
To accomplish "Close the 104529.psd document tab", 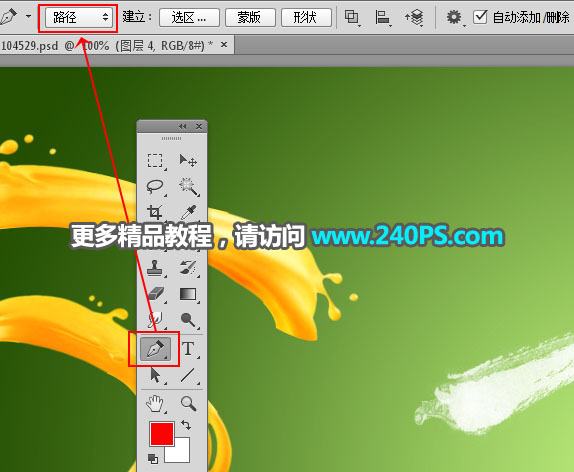I will [x=224, y=45].
